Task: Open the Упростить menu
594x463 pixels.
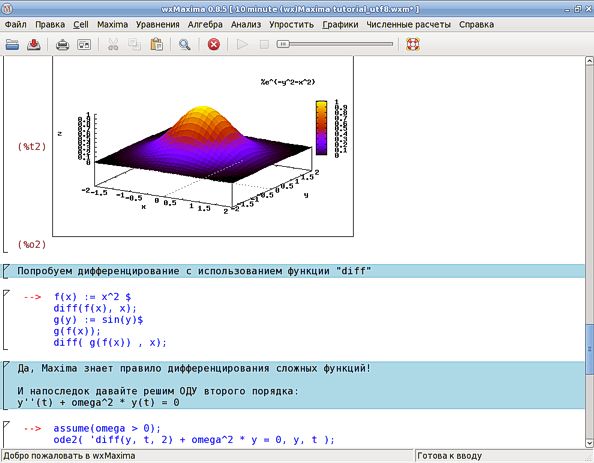Action: click(291, 25)
